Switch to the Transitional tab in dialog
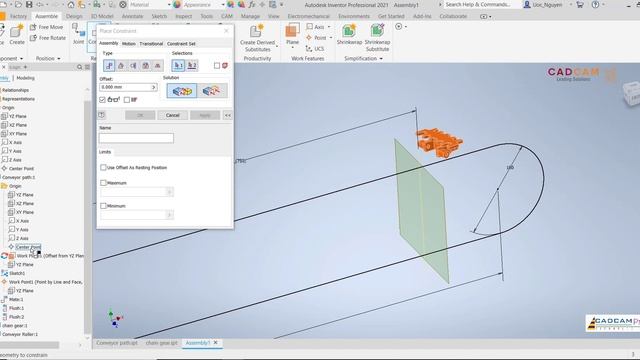This screenshot has height=360, width=640. [x=151, y=44]
